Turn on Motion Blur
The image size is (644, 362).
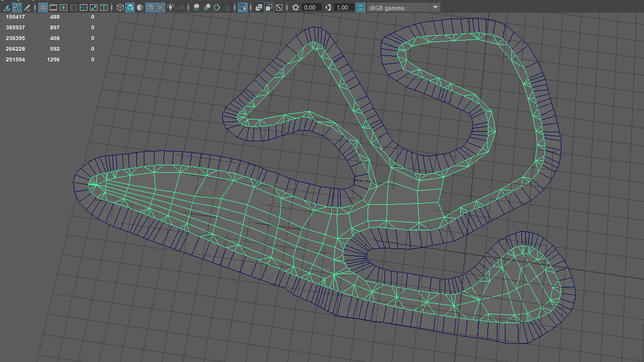(x=207, y=7)
